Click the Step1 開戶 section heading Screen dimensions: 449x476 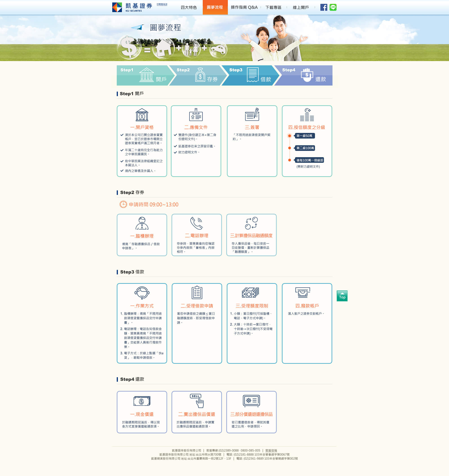point(132,94)
